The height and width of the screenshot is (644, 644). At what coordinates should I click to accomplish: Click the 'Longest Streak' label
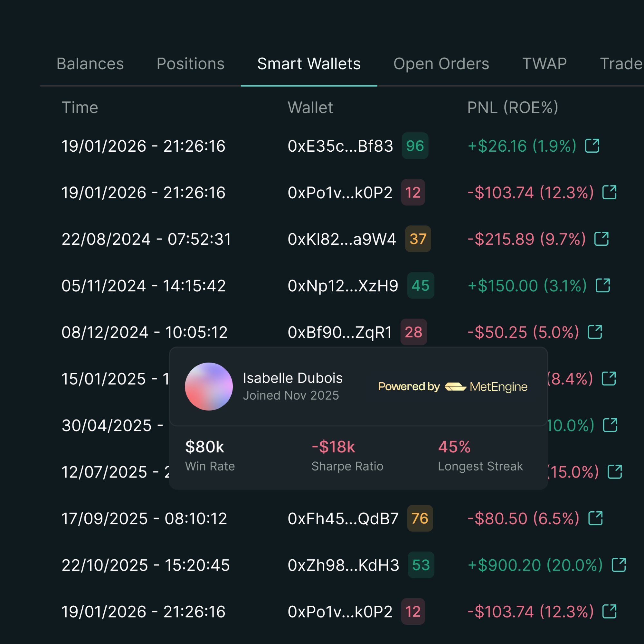(x=480, y=466)
